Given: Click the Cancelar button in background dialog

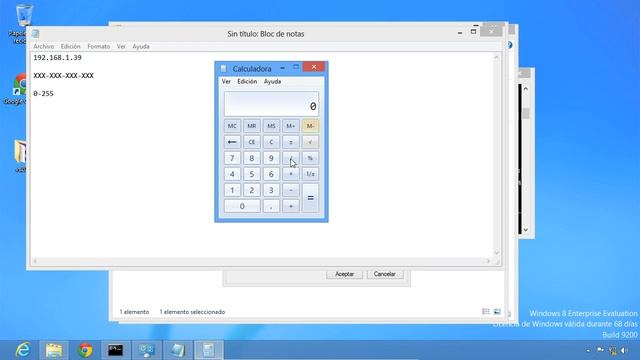Looking at the screenshot, I should pyautogui.click(x=384, y=274).
